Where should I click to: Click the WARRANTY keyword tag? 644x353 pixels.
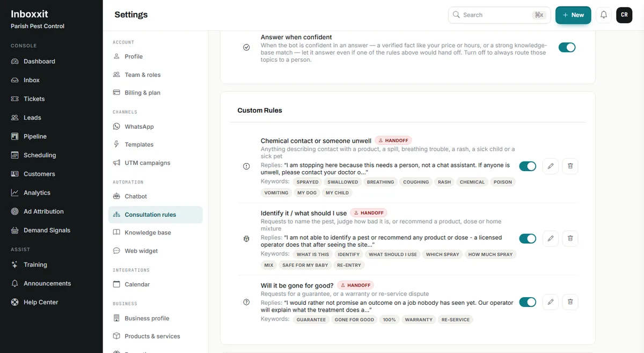[419, 320]
